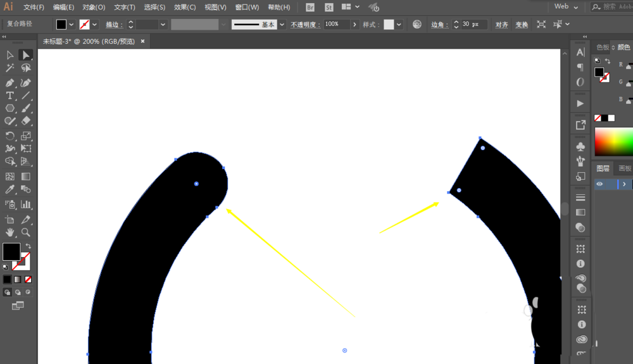Select the Slice tool

click(26, 220)
